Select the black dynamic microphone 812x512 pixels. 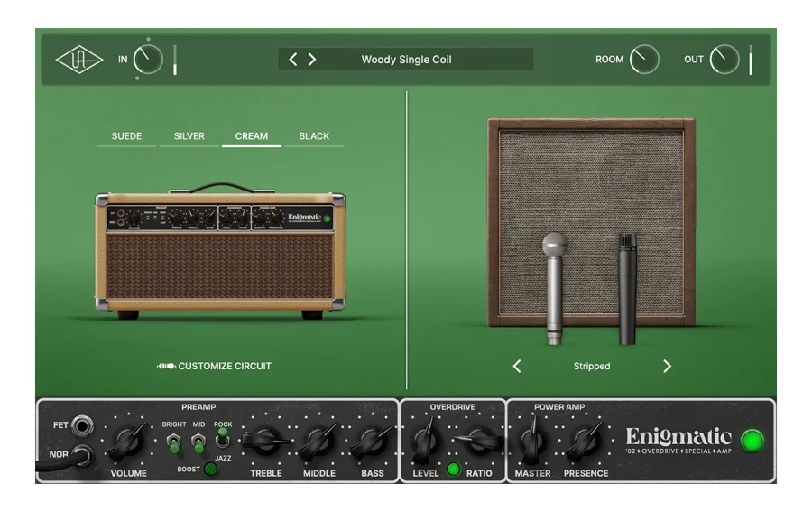pos(628,288)
